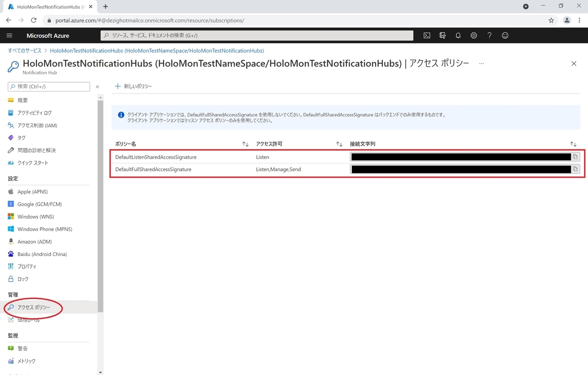
Task: Click the HoloMonTestNotificationHubs breadcrumb link
Action: (x=157, y=50)
